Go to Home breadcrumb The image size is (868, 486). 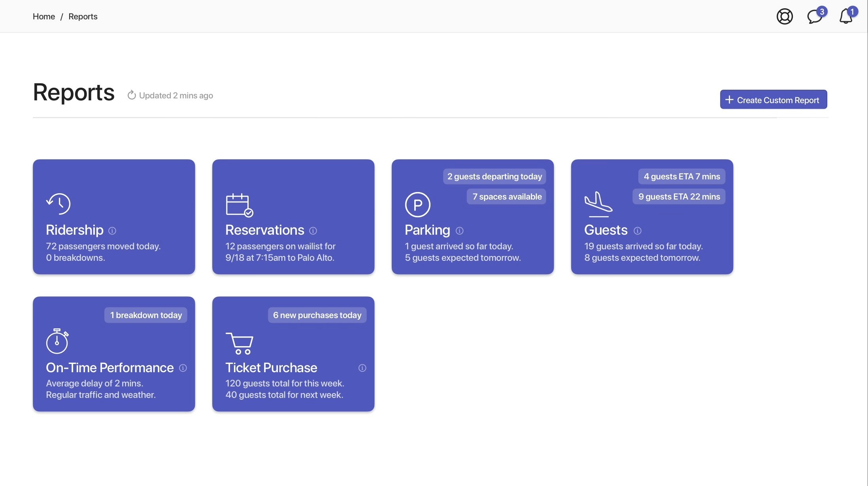(x=44, y=17)
